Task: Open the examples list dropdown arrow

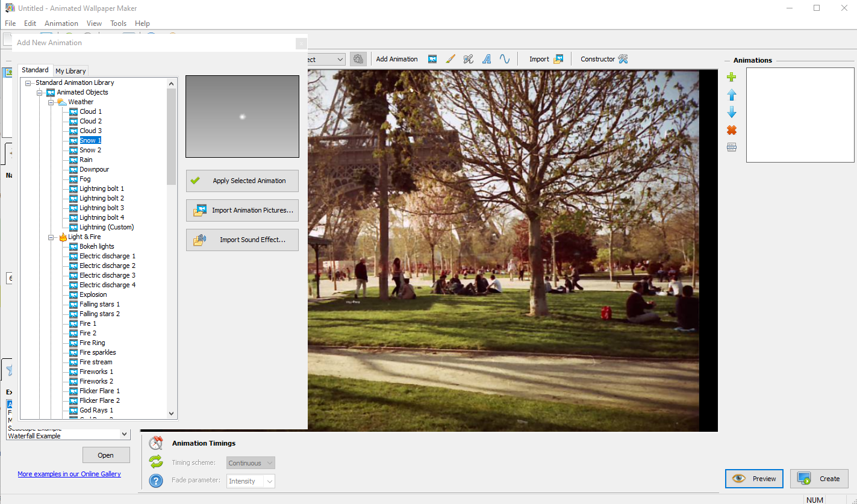Action: (x=125, y=434)
